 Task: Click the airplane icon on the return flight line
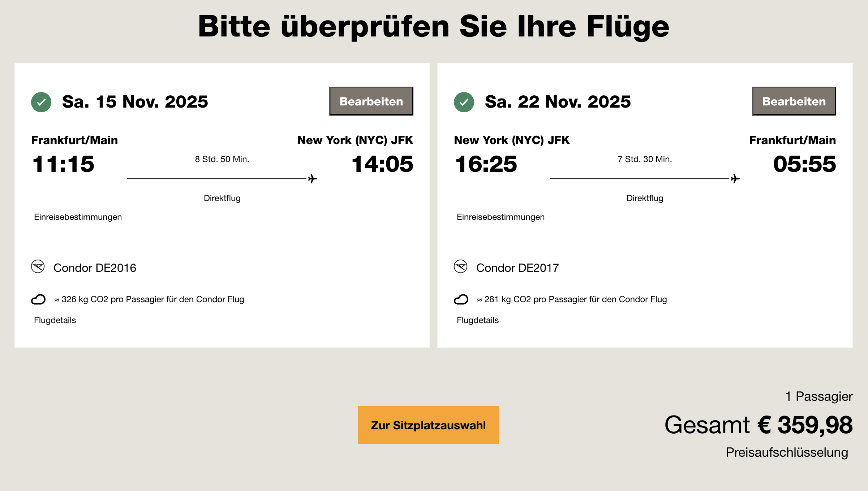[735, 179]
